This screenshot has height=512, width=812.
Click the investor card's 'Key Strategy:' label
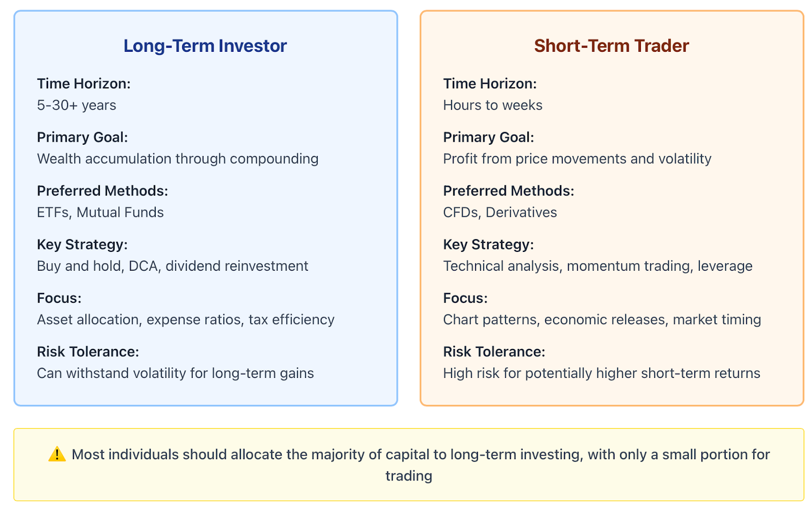tap(82, 245)
